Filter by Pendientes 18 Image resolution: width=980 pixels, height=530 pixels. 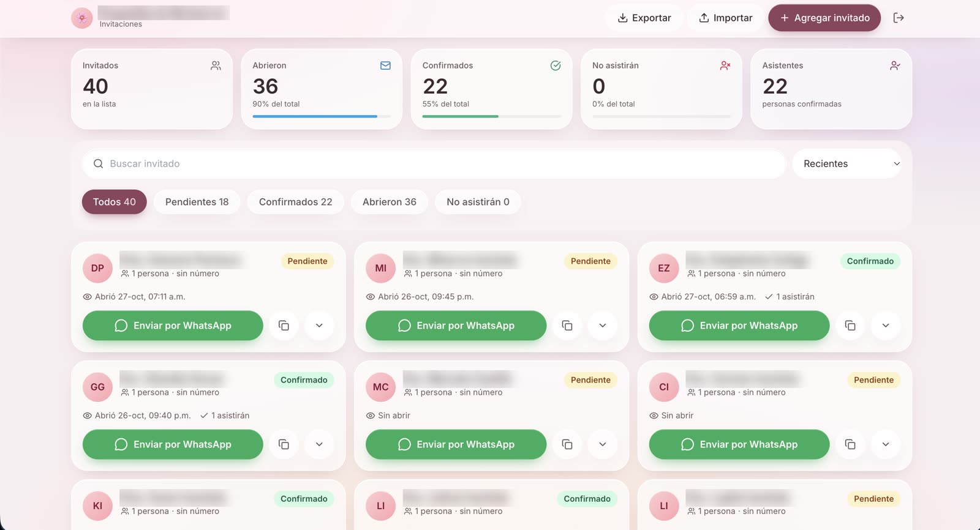pyautogui.click(x=197, y=202)
